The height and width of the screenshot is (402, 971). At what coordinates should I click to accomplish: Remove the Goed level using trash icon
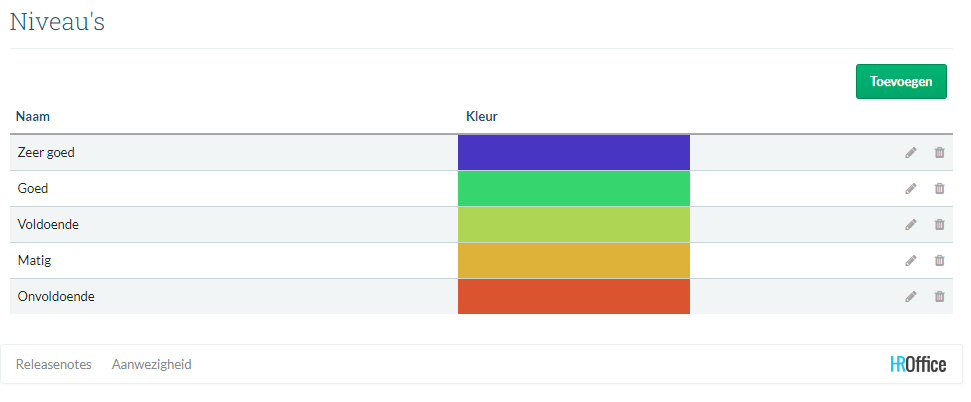click(939, 189)
